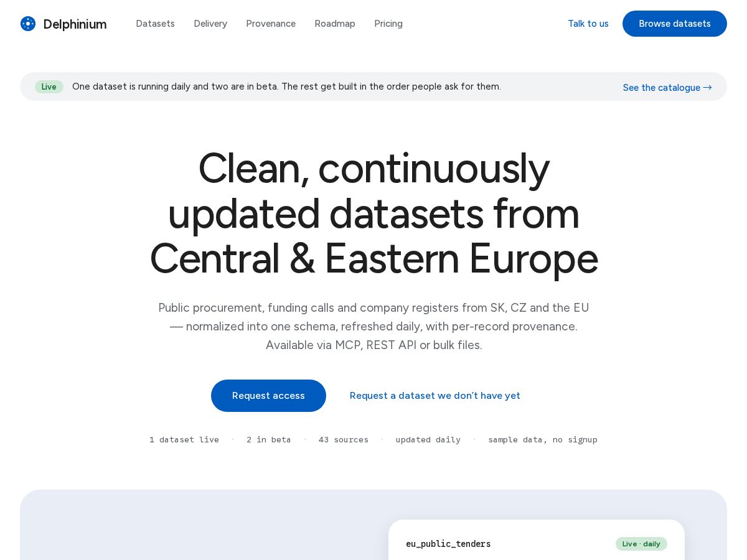Open the Roadmap nav item

coord(335,24)
